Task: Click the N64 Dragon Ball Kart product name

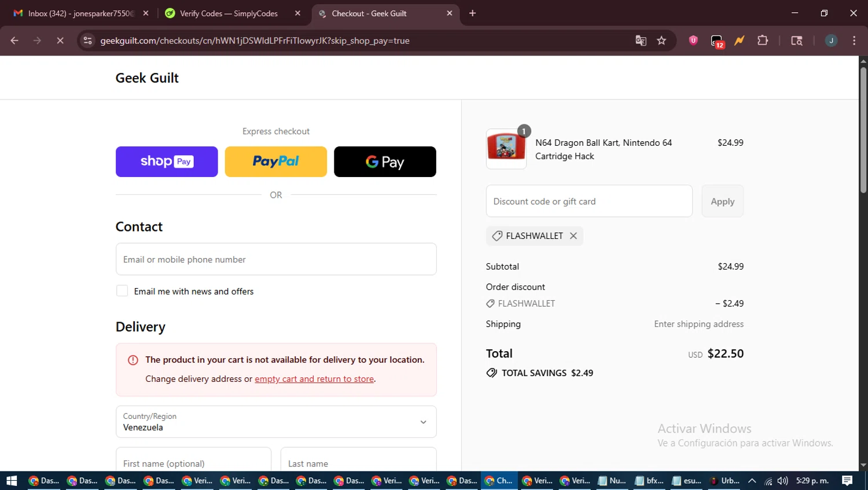Action: (604, 149)
